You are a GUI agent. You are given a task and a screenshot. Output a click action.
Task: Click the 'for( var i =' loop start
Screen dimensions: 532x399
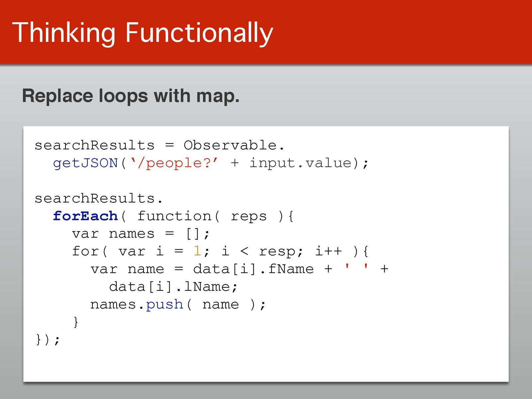tap(128, 251)
